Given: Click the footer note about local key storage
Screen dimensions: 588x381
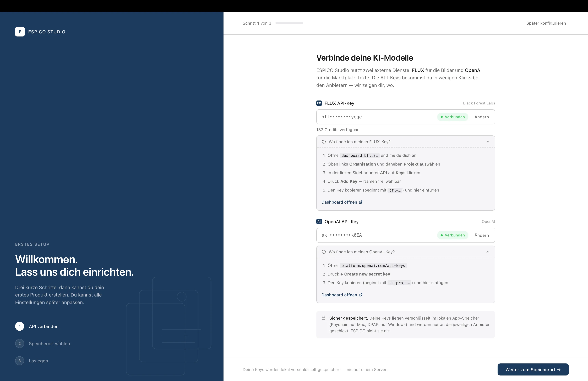Looking at the screenshot, I should [315, 369].
